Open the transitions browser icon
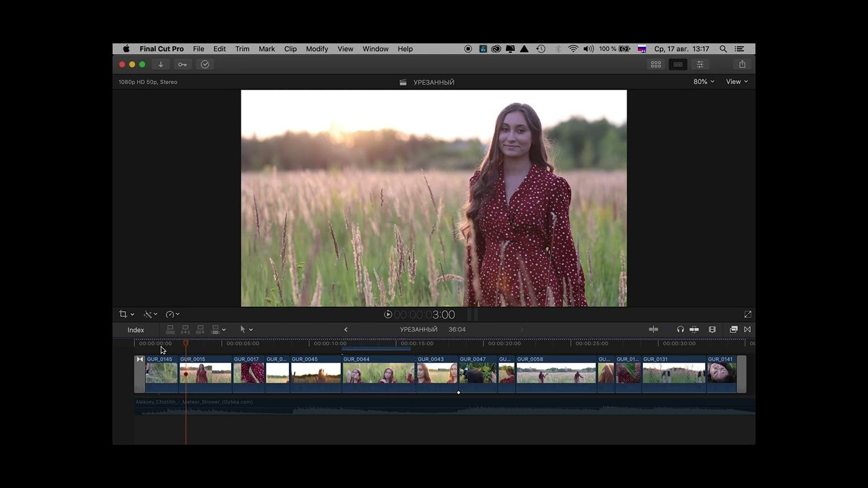Image resolution: width=868 pixels, height=488 pixels. tap(747, 329)
